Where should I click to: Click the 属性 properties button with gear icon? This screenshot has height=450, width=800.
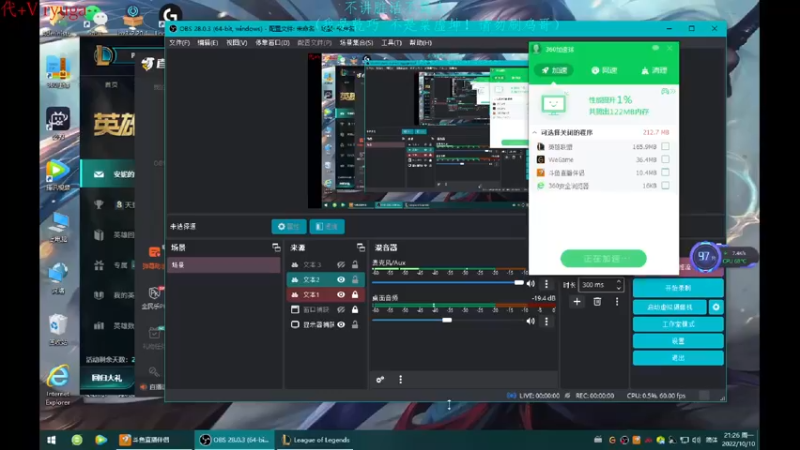(289, 227)
